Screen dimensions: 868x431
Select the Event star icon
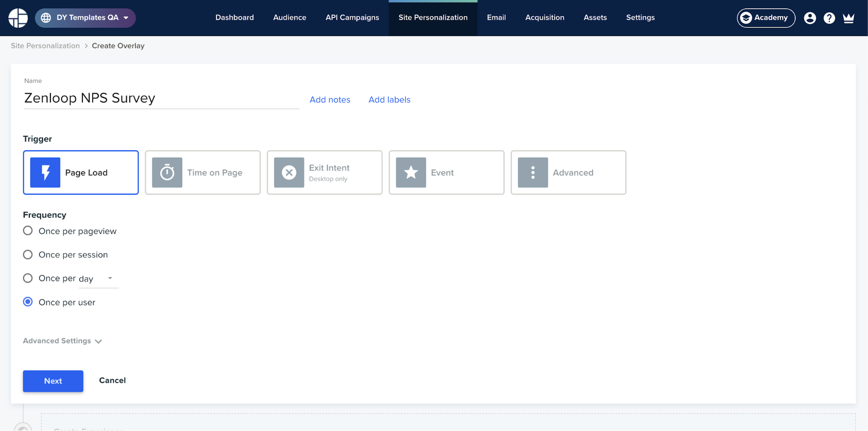[411, 172]
